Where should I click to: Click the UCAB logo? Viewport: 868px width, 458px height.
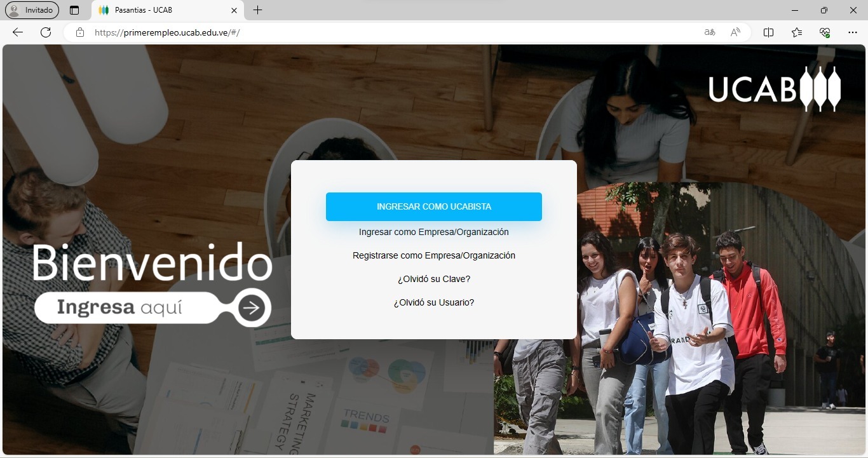tap(775, 88)
